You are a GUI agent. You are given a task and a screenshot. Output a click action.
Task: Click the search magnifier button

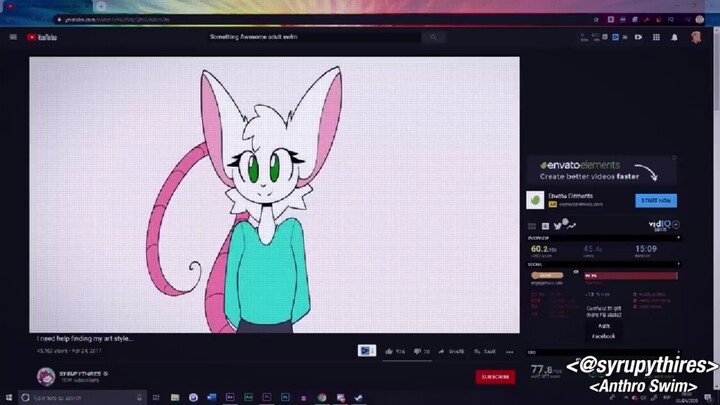coord(433,37)
